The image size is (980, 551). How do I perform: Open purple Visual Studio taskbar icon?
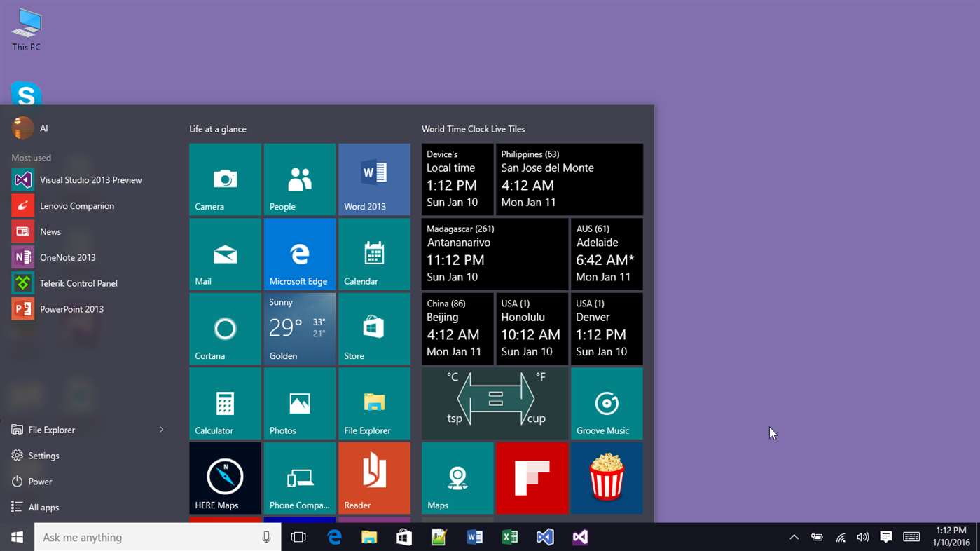point(580,537)
